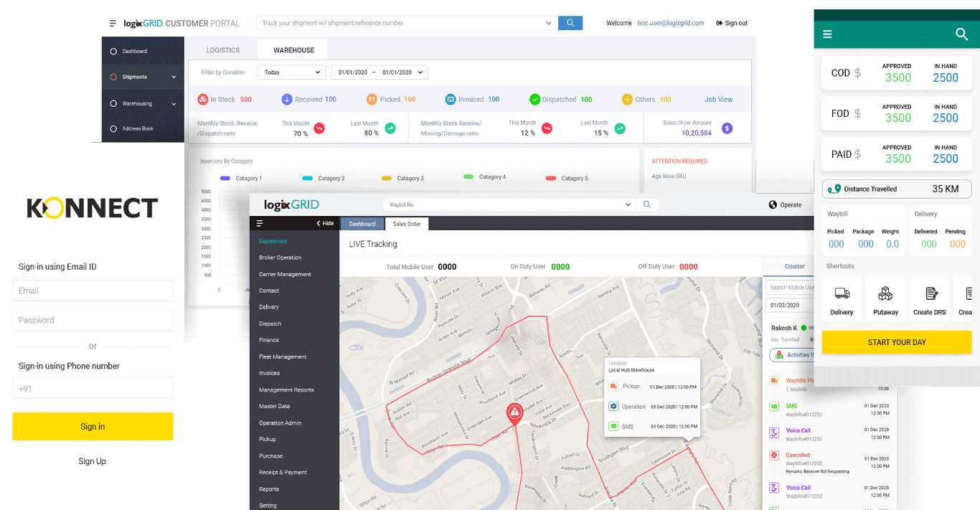Click the red In Stock icon
This screenshot has height=510, width=980.
pos(203,100)
